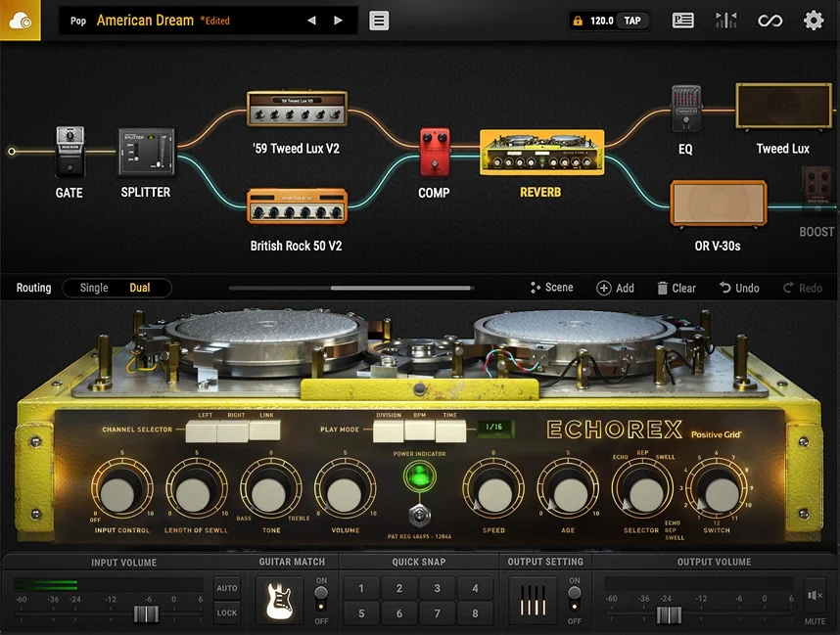Image resolution: width=840 pixels, height=635 pixels.
Task: Select Quick Snap slot 8
Action: click(475, 613)
